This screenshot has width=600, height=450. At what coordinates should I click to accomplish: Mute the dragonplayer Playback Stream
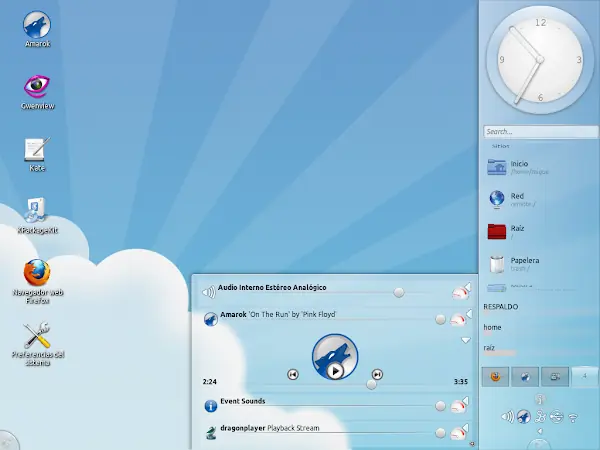[458, 433]
